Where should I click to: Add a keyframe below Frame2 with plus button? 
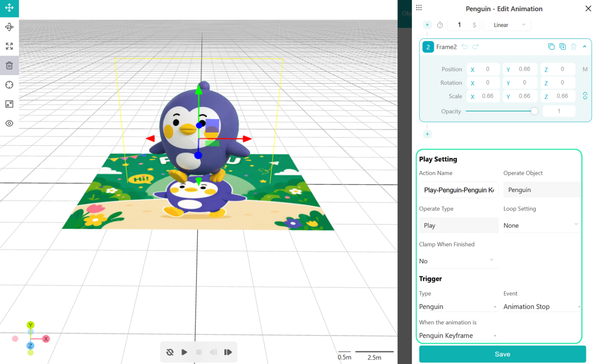[427, 134]
